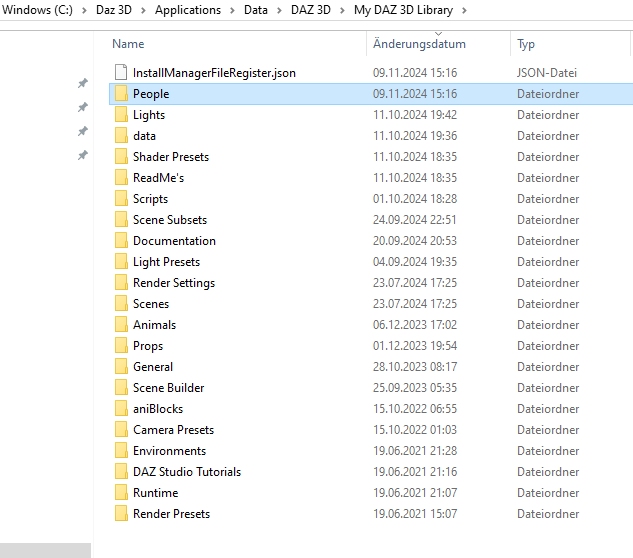Click the Light Presets folder icon
The width and height of the screenshot is (633, 558).
[x=121, y=262]
